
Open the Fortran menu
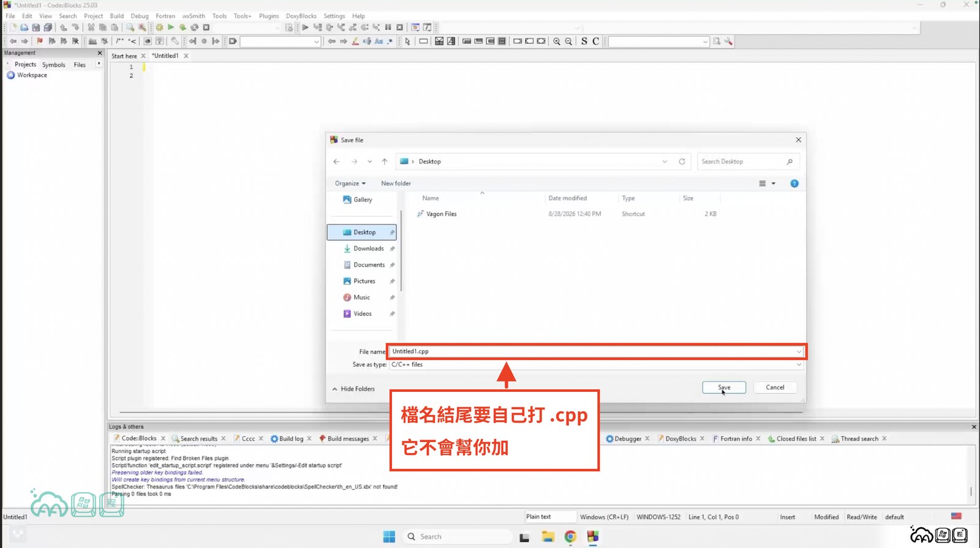coord(165,16)
